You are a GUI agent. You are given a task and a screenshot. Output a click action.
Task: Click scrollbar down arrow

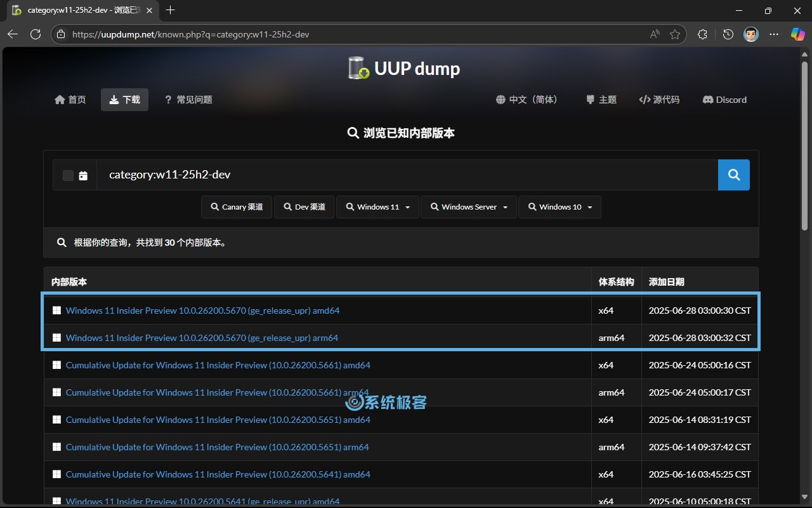click(804, 498)
